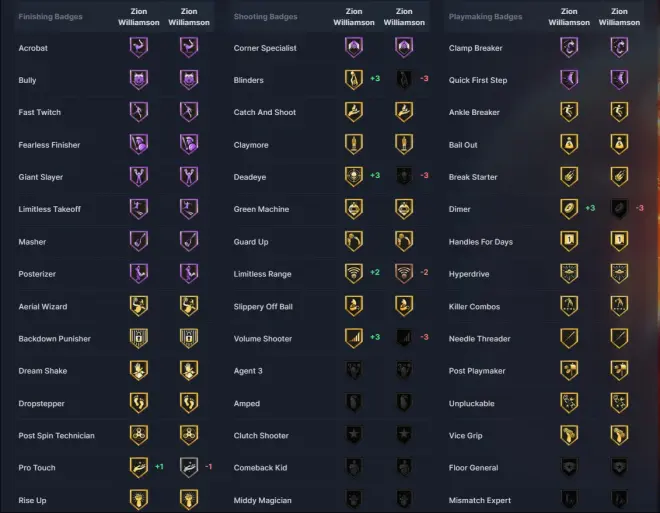Click Volume Shooter badge icon marked +3

(354, 338)
